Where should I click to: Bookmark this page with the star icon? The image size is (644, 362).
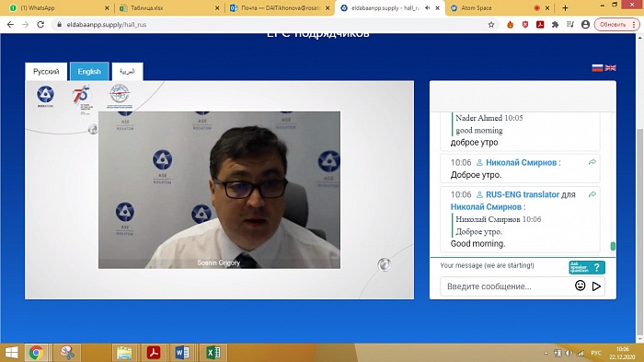tap(490, 25)
